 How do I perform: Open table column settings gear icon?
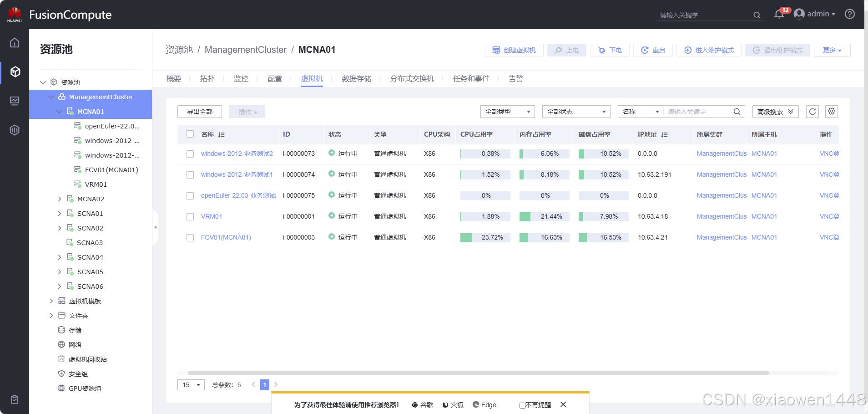pyautogui.click(x=832, y=112)
